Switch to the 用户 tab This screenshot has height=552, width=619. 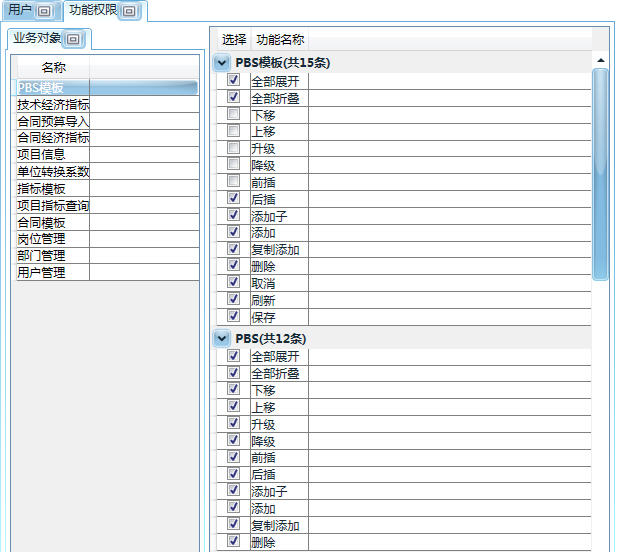[x=32, y=10]
